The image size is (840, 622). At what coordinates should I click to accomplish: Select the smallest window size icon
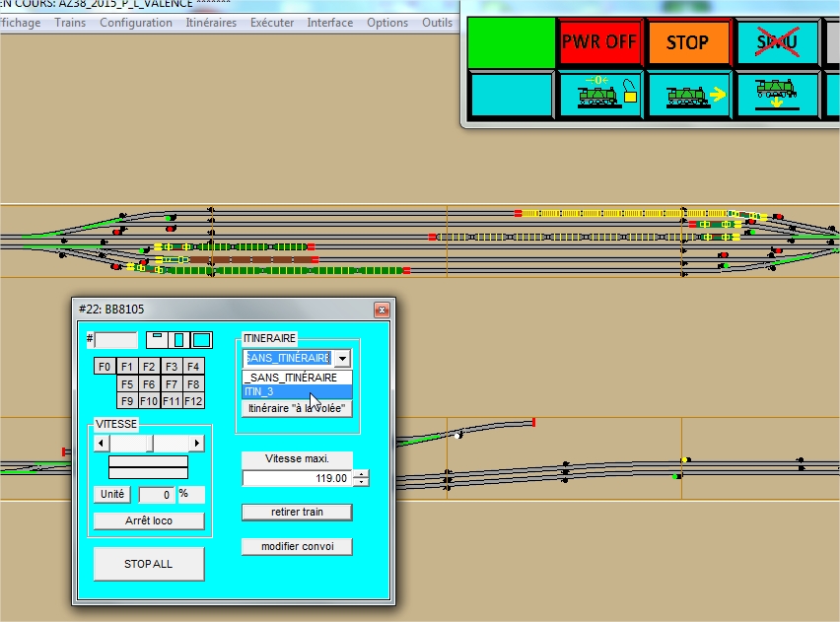pos(157,340)
